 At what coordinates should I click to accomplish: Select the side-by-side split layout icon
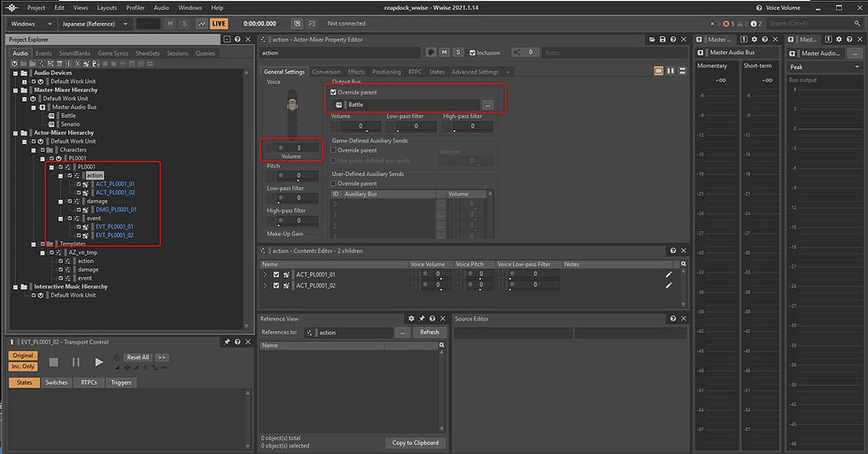coord(671,71)
